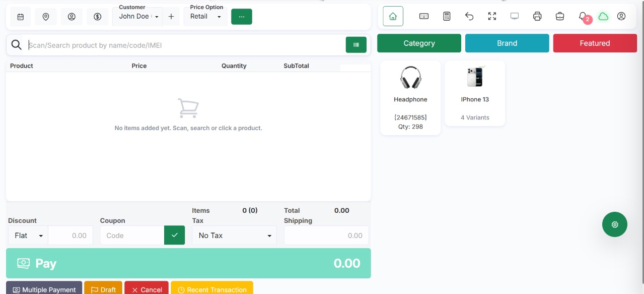The image size is (644, 294).
Task: Click the coupon Code field
Action: (x=132, y=236)
